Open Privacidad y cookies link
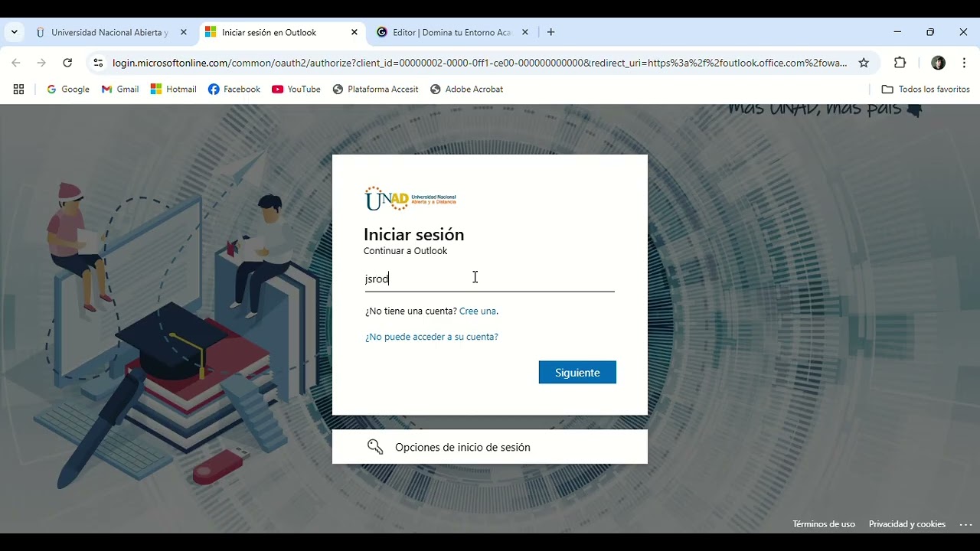 pyautogui.click(x=907, y=524)
